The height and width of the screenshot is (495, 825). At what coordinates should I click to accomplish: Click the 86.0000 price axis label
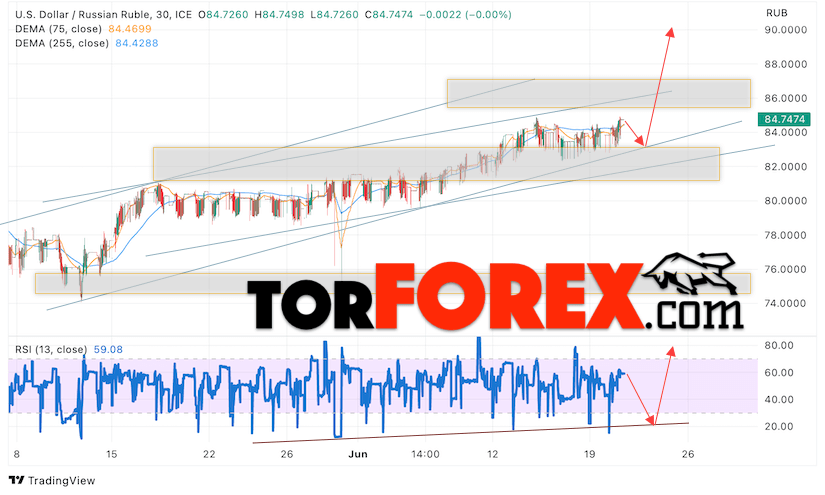pyautogui.click(x=785, y=98)
